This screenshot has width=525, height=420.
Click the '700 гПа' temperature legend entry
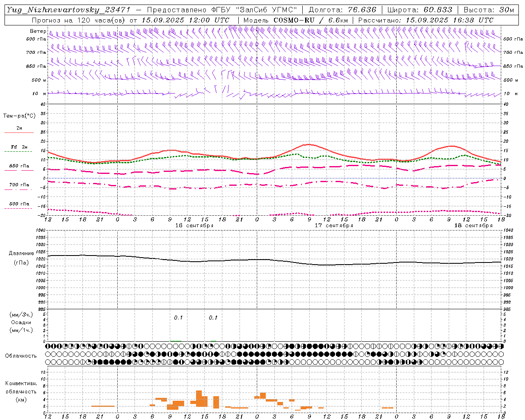coord(19,185)
